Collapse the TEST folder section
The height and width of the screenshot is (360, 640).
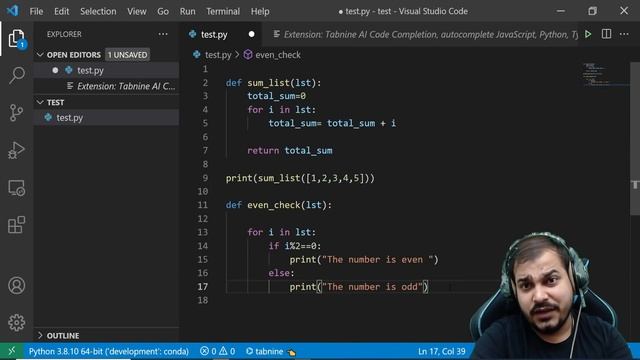pos(40,102)
